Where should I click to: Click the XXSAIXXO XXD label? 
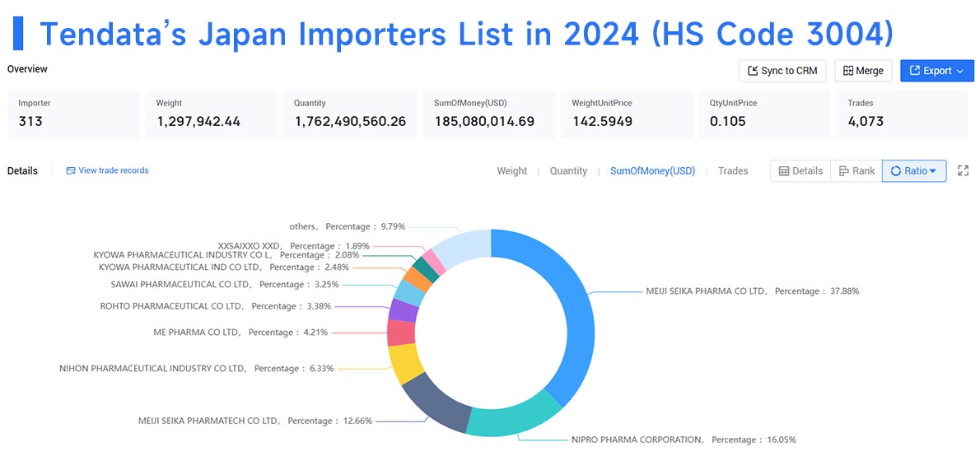[x=294, y=245]
